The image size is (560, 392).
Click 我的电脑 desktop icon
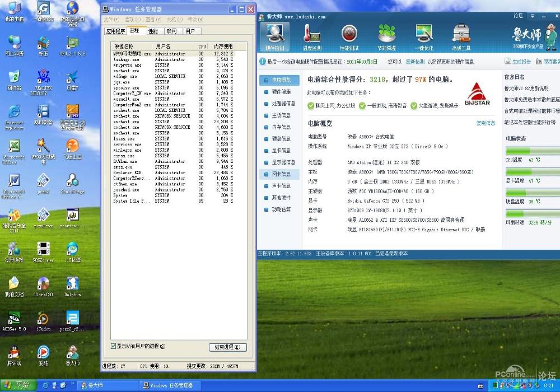15,11
